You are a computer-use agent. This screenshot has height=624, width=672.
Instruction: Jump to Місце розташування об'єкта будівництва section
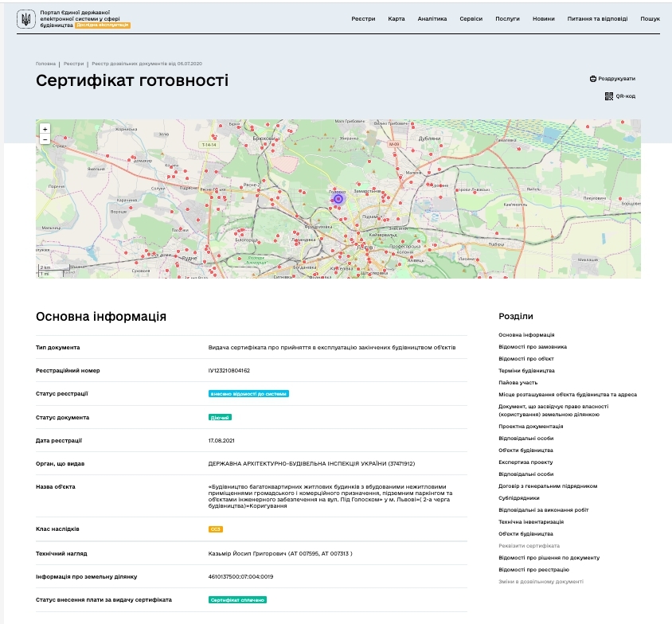[568, 395]
